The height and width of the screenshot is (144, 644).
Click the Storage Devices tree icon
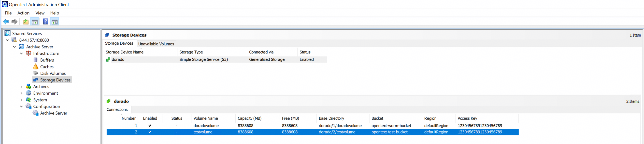(x=35, y=80)
